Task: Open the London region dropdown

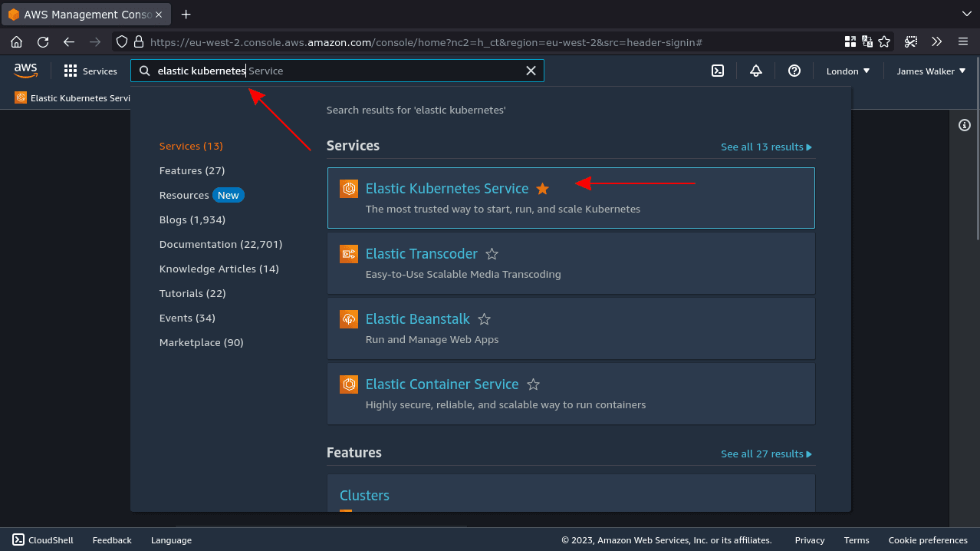Action: tap(848, 71)
